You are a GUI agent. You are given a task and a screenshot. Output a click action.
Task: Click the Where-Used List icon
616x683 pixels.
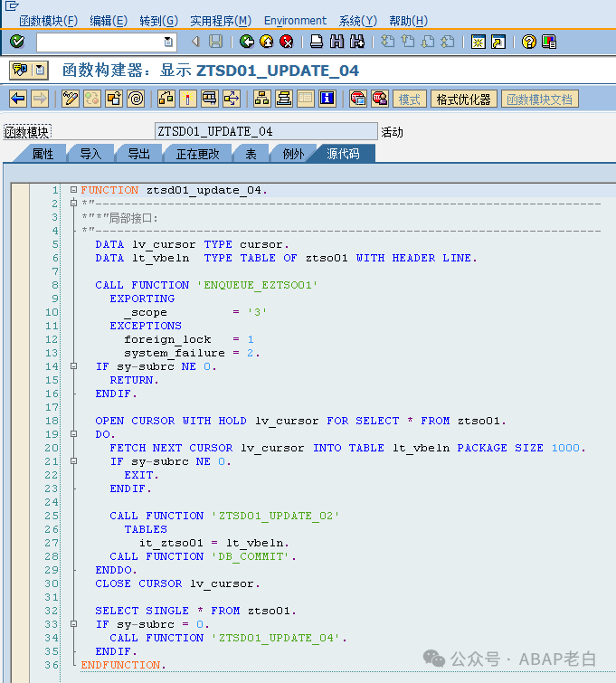(232, 99)
